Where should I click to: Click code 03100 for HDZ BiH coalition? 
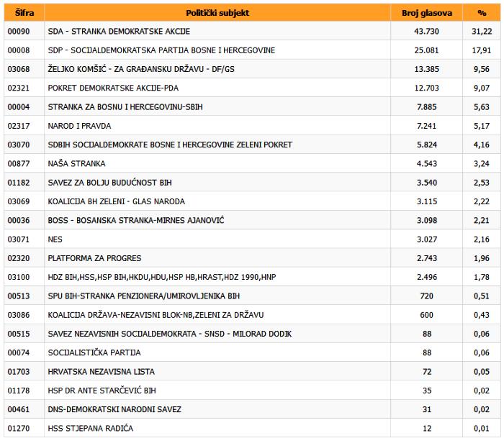point(19,277)
